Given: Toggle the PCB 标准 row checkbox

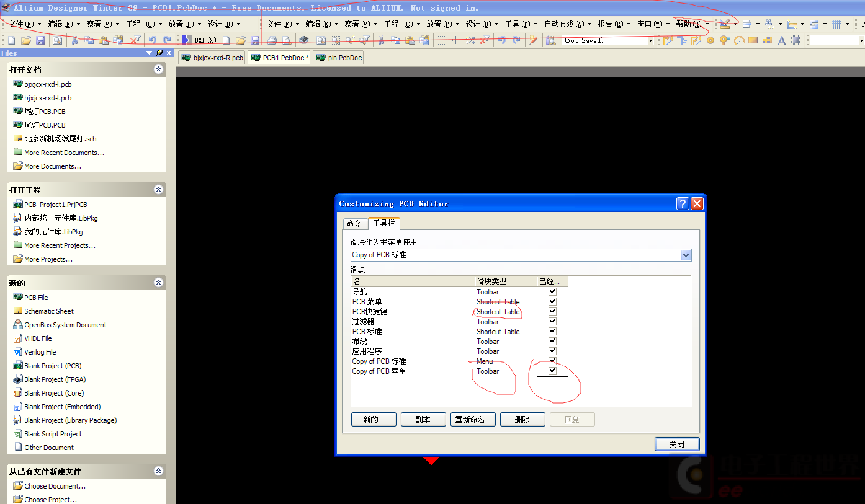Looking at the screenshot, I should pyautogui.click(x=552, y=331).
